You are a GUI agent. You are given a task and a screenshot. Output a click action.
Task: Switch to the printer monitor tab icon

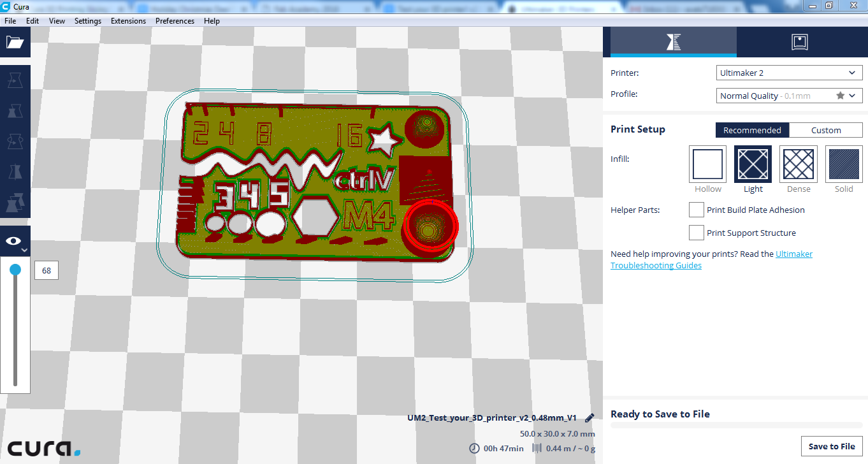pyautogui.click(x=799, y=42)
